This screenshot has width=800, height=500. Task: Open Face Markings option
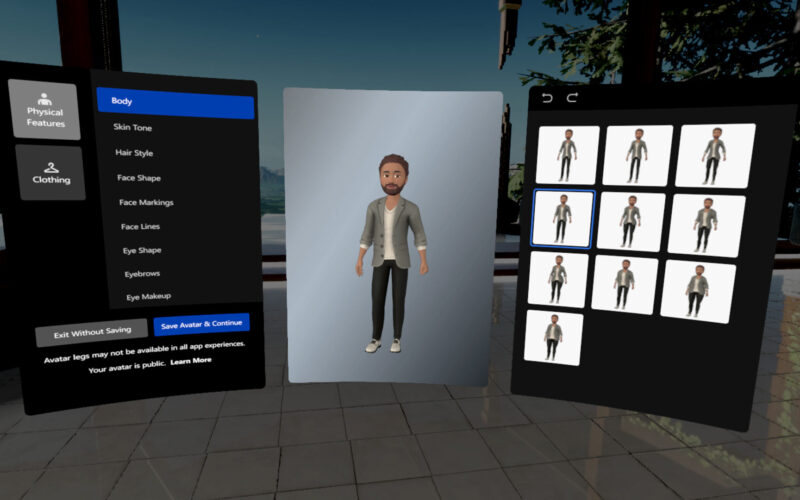(146, 202)
